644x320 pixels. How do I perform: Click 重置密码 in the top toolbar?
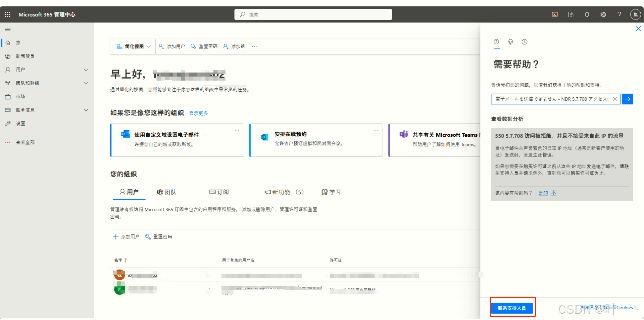pos(204,46)
